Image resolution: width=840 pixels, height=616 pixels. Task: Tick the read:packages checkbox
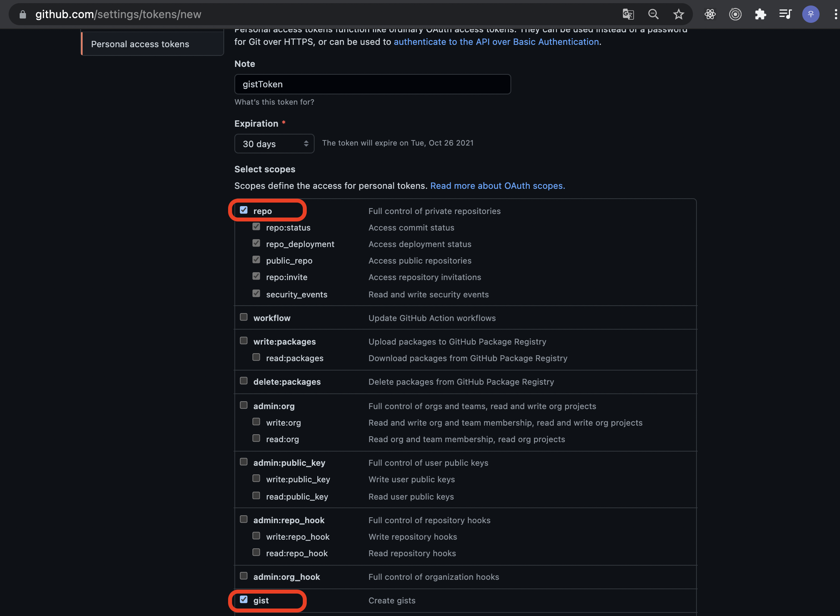click(x=256, y=357)
